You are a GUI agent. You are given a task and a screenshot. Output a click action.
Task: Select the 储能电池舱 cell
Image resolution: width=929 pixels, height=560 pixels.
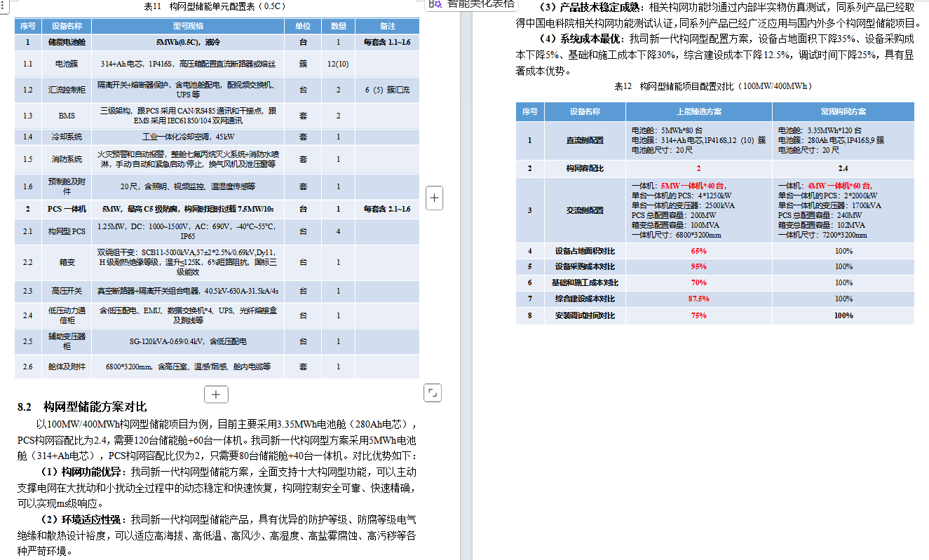click(x=67, y=42)
